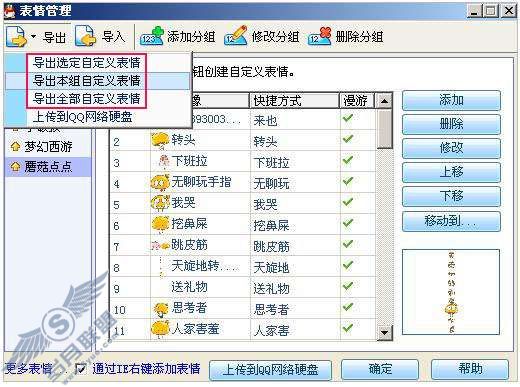Select the 送礼物 row name

[189, 287]
